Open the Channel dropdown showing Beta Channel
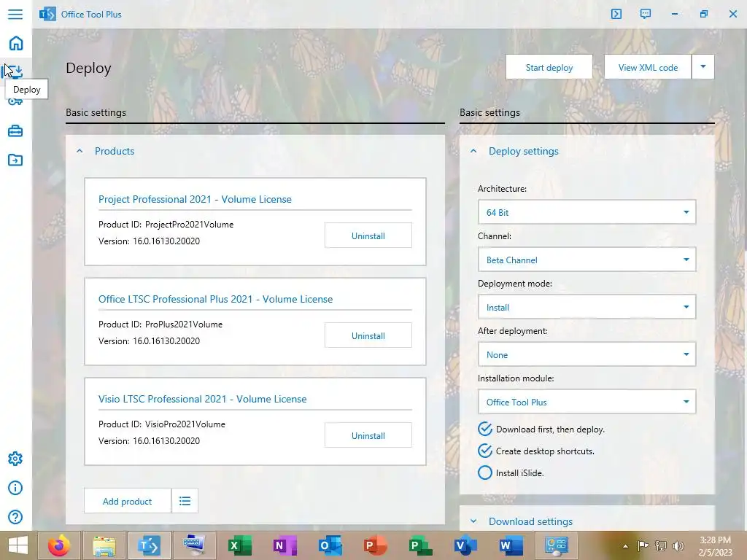The image size is (747, 560). point(587,260)
